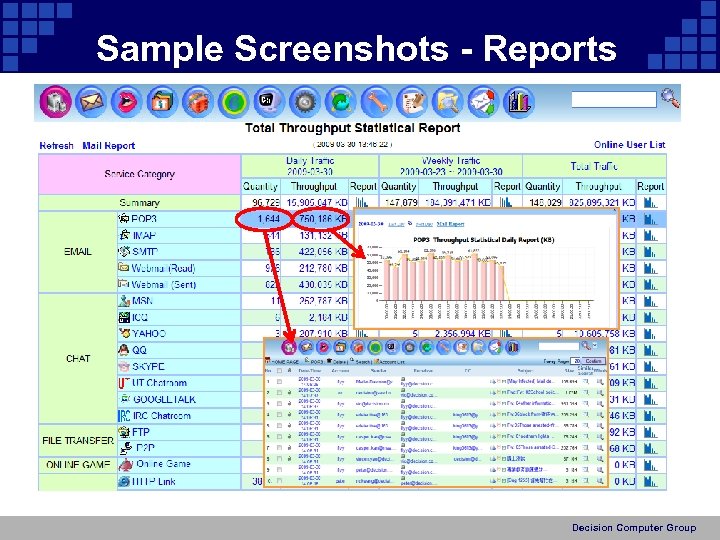720x540 pixels.
Task: Open the globe with arrows icon
Action: [x=340, y=101]
